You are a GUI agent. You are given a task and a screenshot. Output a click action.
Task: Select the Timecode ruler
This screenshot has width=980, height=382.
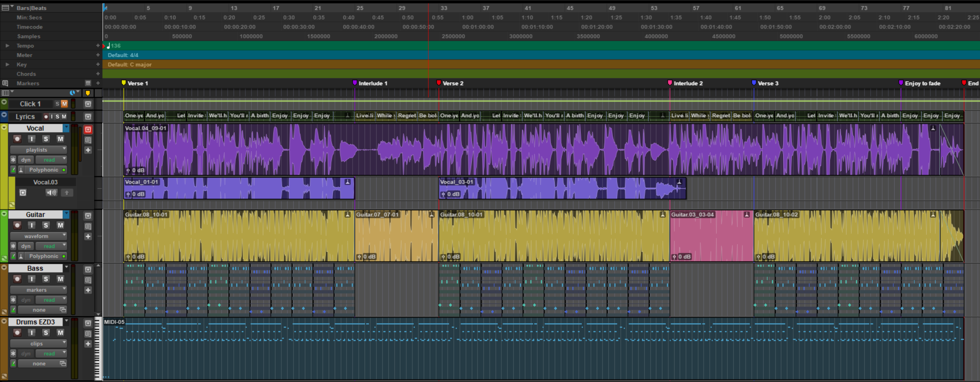(29, 27)
